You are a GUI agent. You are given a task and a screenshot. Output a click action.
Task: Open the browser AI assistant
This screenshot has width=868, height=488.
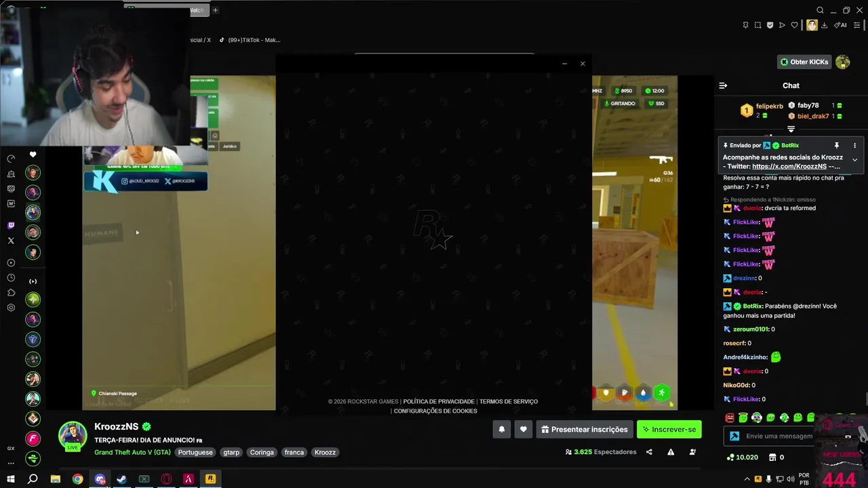pos(841,25)
